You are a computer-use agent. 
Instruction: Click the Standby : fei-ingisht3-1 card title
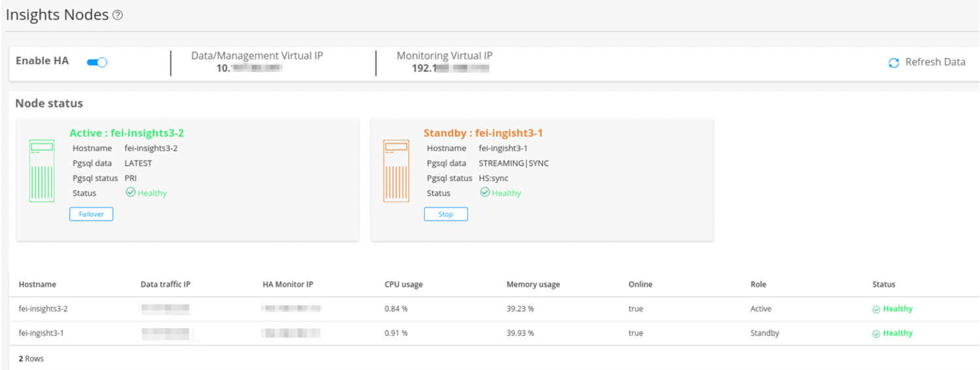pos(483,133)
